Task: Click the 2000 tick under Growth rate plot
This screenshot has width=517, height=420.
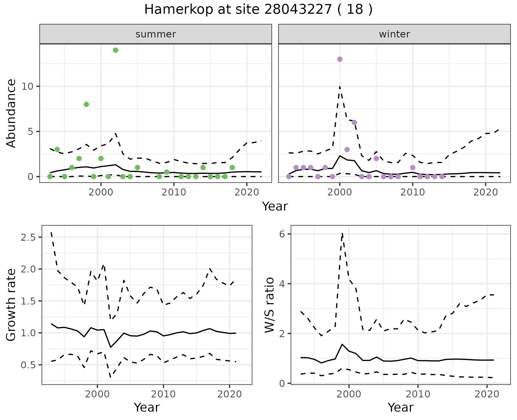Action: (97, 394)
